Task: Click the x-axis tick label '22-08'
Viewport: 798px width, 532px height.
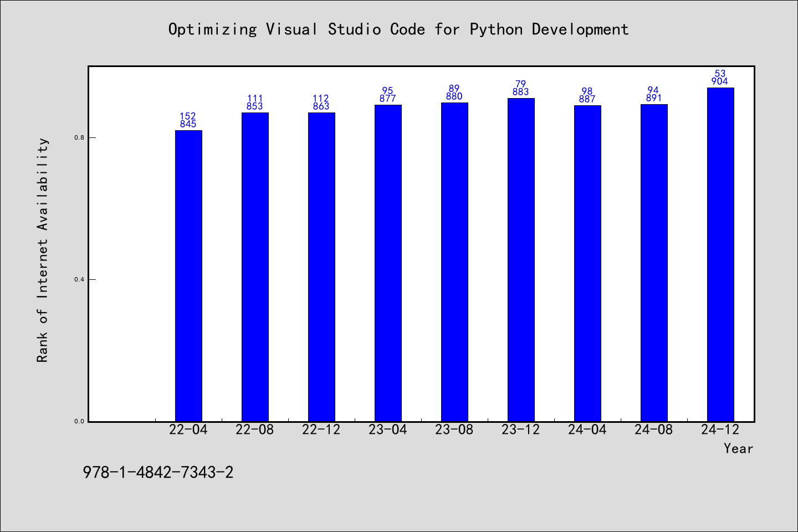Action: (255, 430)
